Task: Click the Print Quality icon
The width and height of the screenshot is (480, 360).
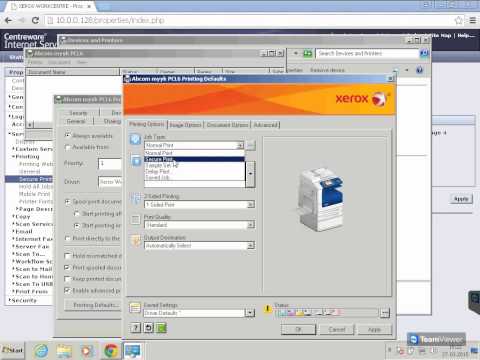Action: pyautogui.click(x=135, y=219)
